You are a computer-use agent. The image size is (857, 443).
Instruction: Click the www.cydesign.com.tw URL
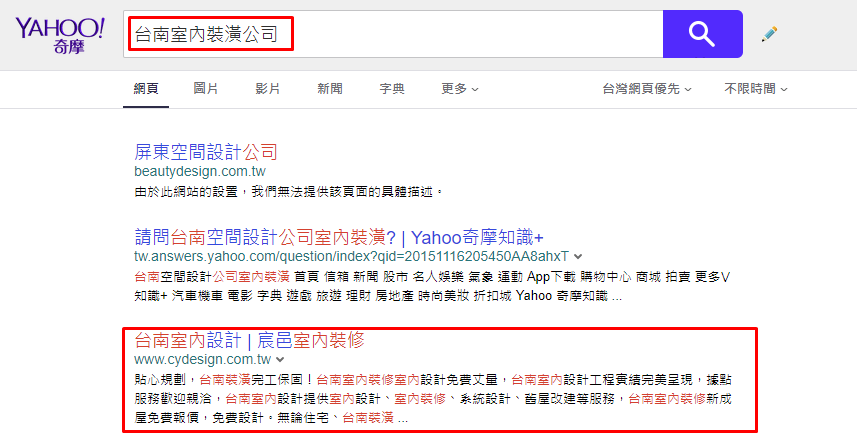[x=203, y=359]
